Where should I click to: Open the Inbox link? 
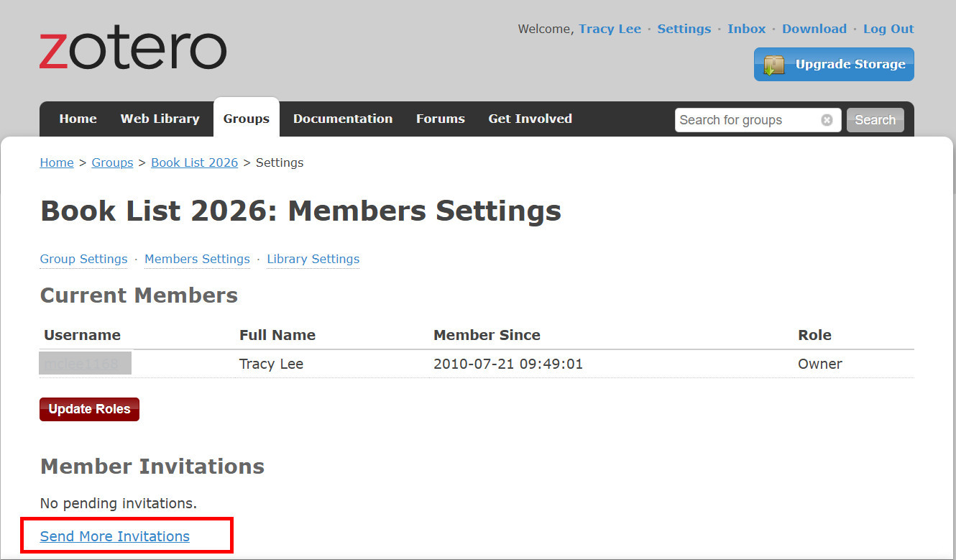(746, 29)
